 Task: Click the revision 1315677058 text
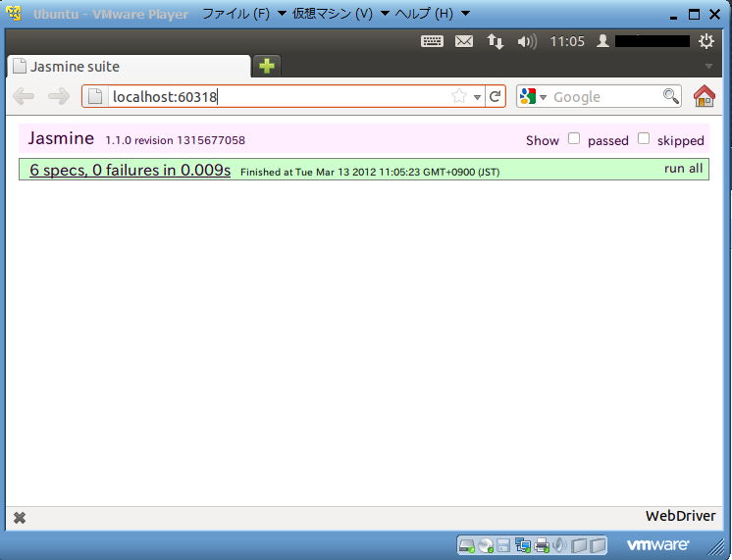[189, 140]
